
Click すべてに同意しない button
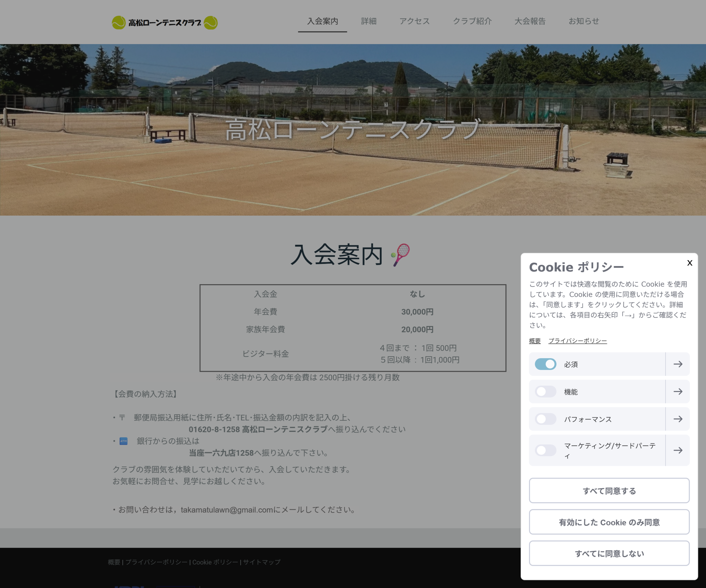coord(609,553)
